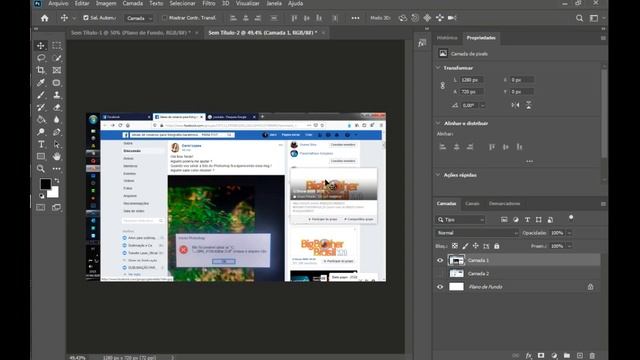Select the Eyedropper tool
Screen dimensions: 640x360
(x=41, y=83)
